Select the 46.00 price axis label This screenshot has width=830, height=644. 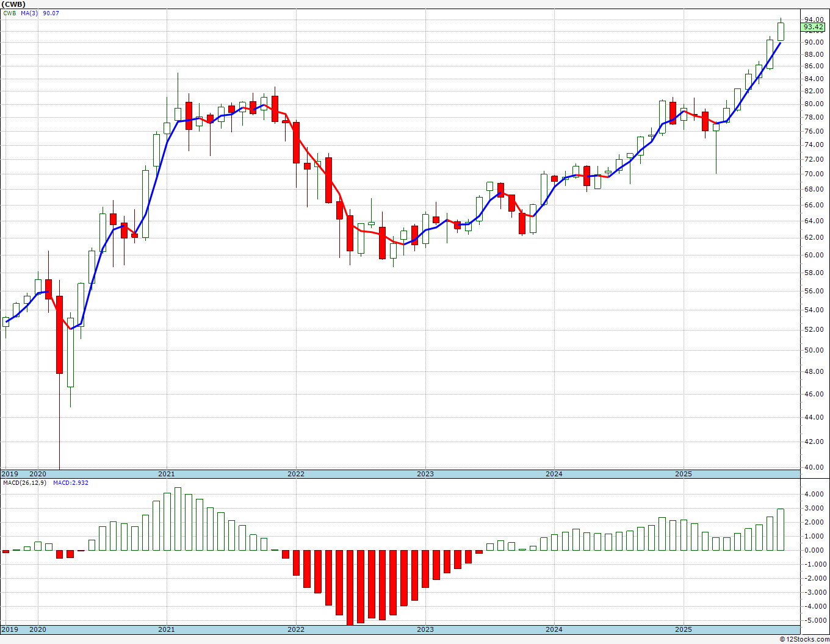tap(814, 394)
